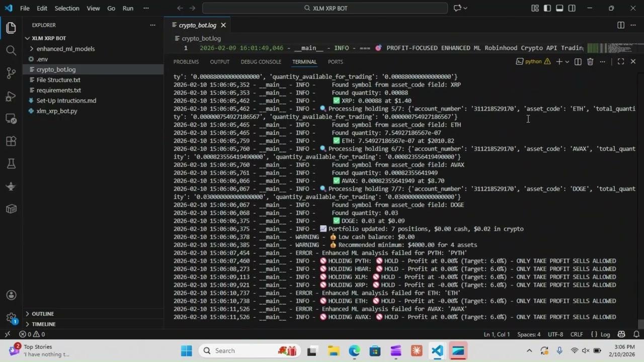Open the Source Control view

click(x=11, y=73)
